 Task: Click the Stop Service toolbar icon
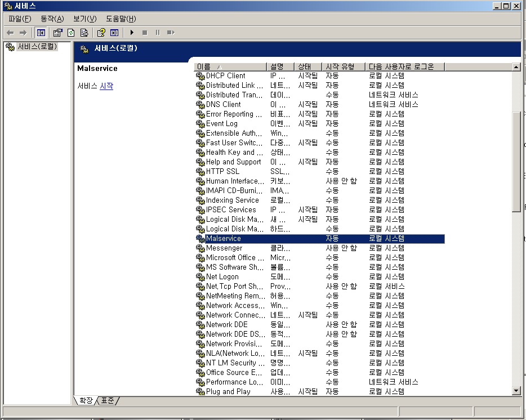[145, 33]
